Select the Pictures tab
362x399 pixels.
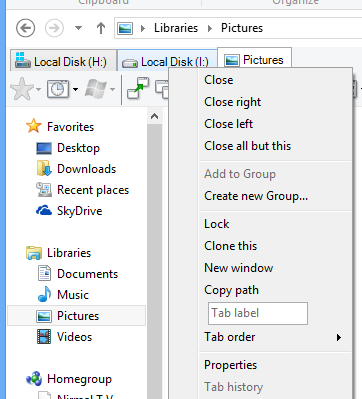(x=255, y=59)
